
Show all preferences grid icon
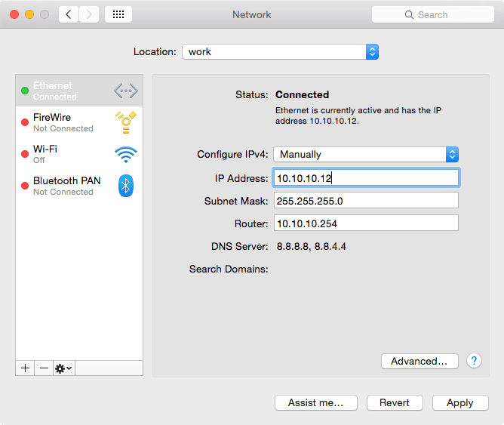click(x=118, y=14)
